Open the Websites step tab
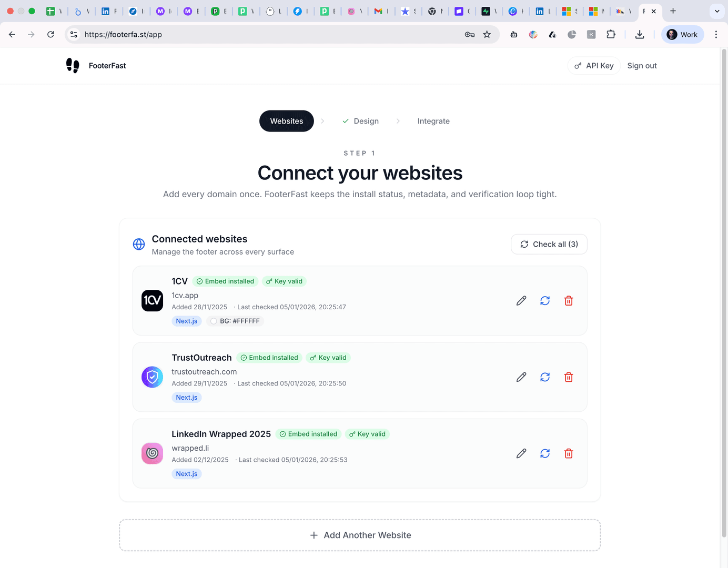This screenshot has height=568, width=728. click(x=287, y=121)
